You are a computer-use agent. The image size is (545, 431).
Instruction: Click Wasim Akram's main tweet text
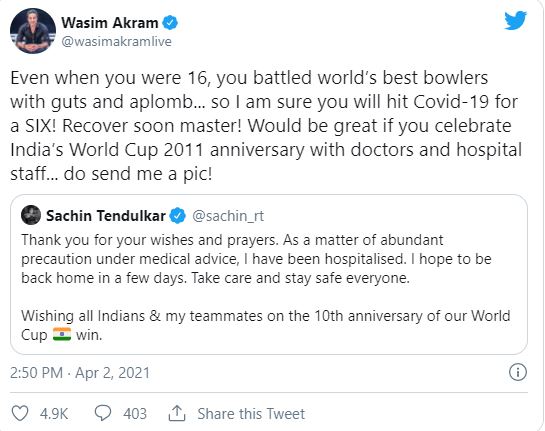266,126
